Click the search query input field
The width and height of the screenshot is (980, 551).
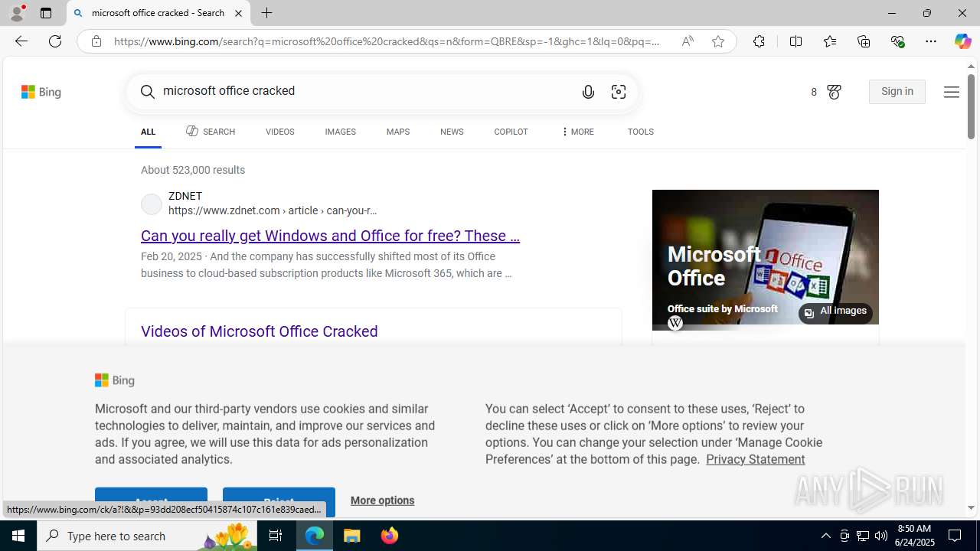pos(364,92)
